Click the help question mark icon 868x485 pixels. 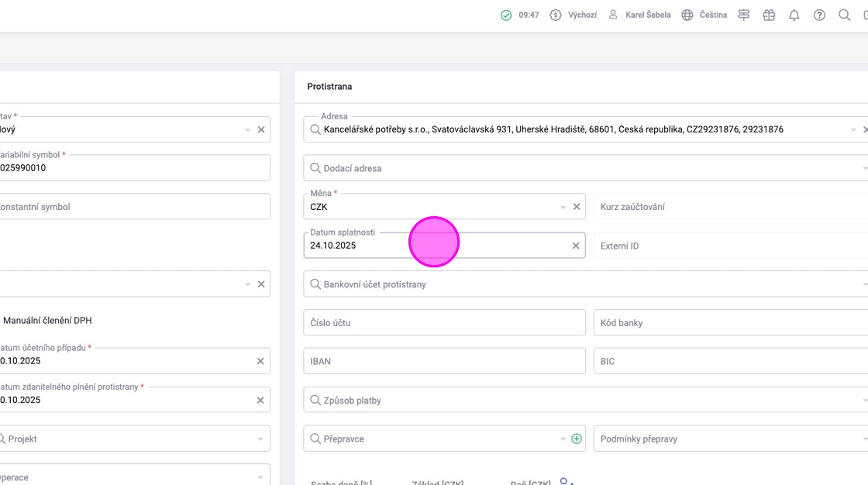pos(819,15)
